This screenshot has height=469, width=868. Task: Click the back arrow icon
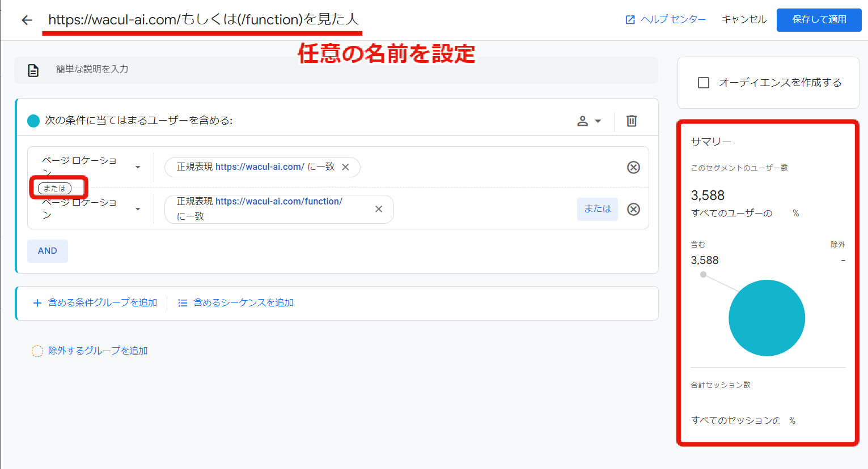pos(26,20)
